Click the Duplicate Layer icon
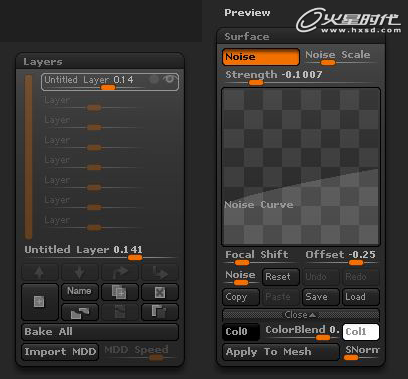The width and height of the screenshot is (408, 379). [120, 292]
